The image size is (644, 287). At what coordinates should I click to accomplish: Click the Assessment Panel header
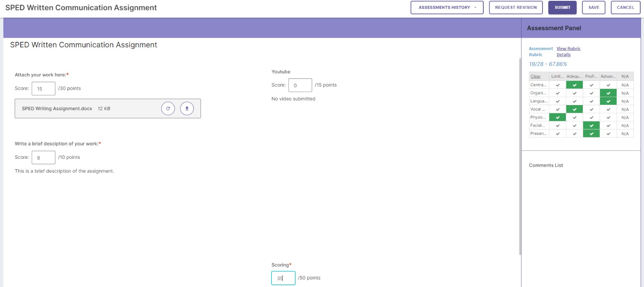pos(554,28)
